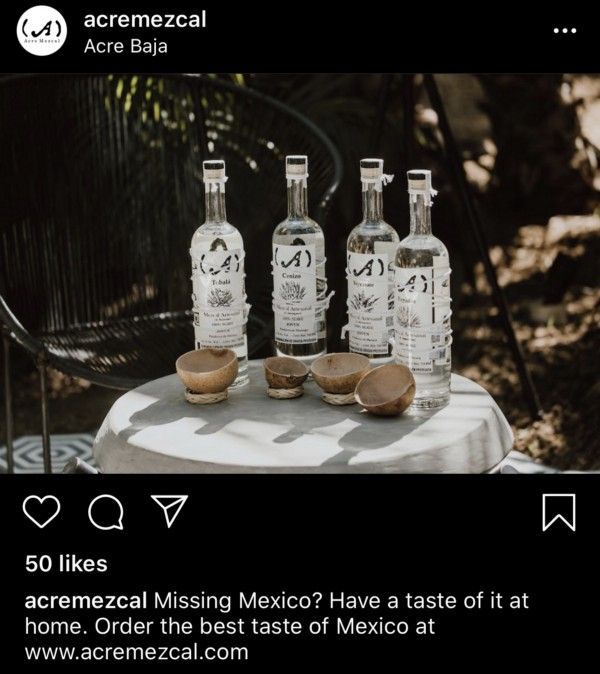Open the Acre Baja location tag
Screen dimensions: 600x674
coord(126,46)
